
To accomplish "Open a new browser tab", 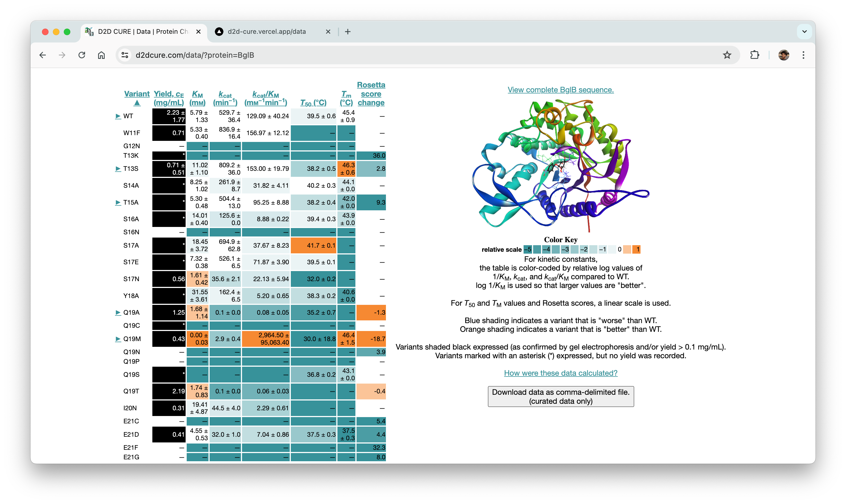I will click(348, 32).
